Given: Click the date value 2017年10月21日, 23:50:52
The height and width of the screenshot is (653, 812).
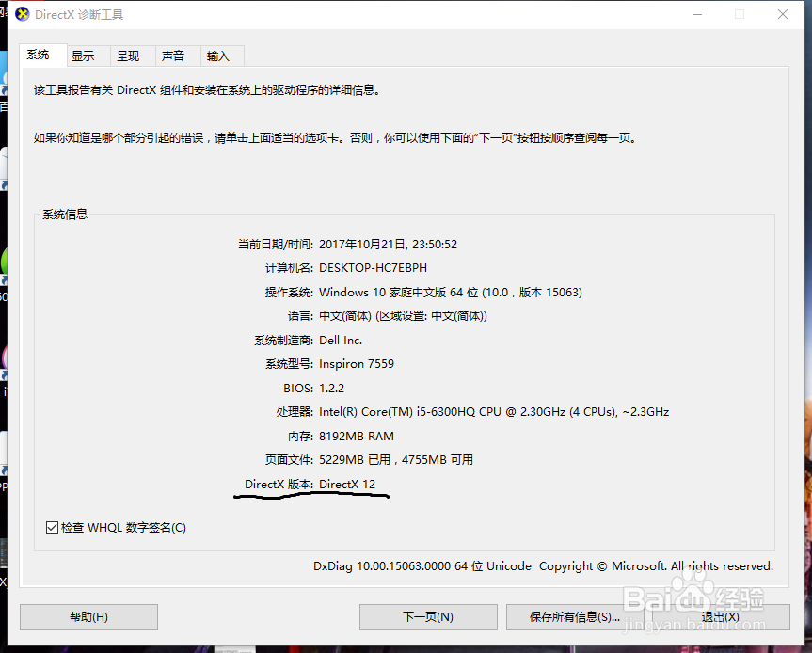Looking at the screenshot, I should pos(388,244).
